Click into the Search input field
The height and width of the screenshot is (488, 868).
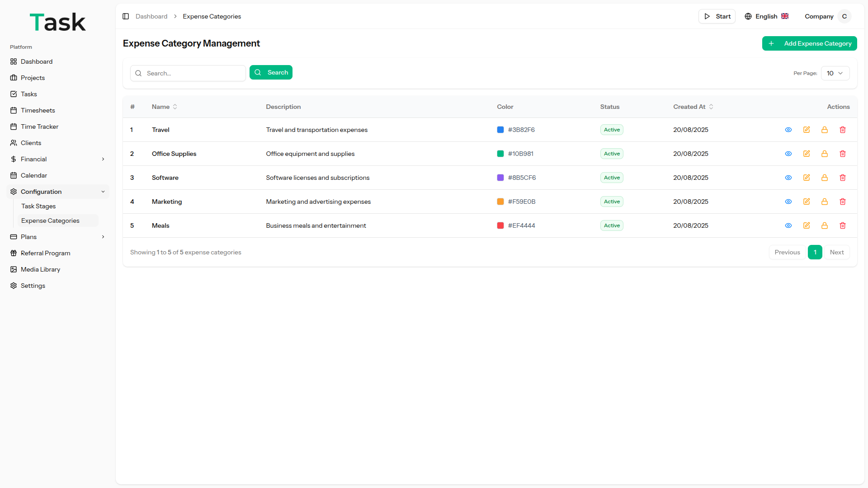(x=193, y=73)
